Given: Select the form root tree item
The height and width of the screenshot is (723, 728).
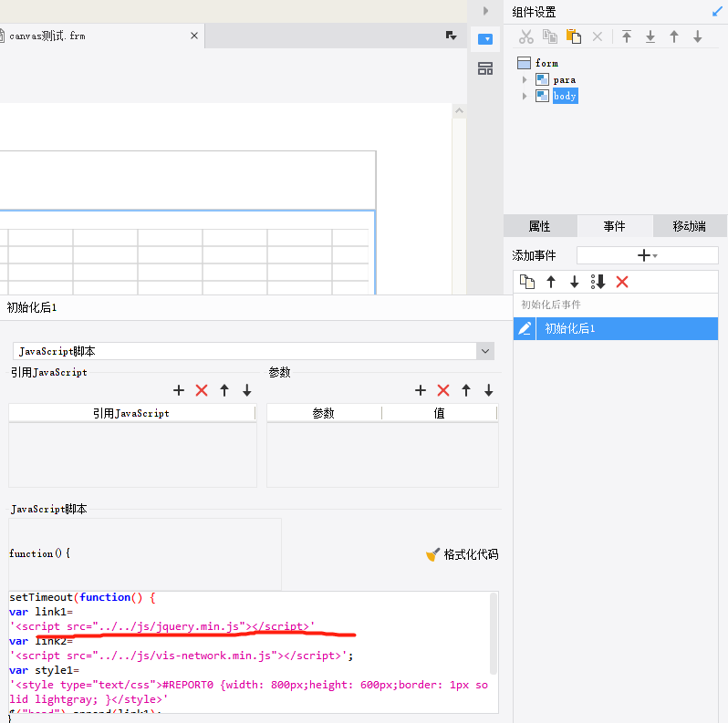Looking at the screenshot, I should pos(546,63).
